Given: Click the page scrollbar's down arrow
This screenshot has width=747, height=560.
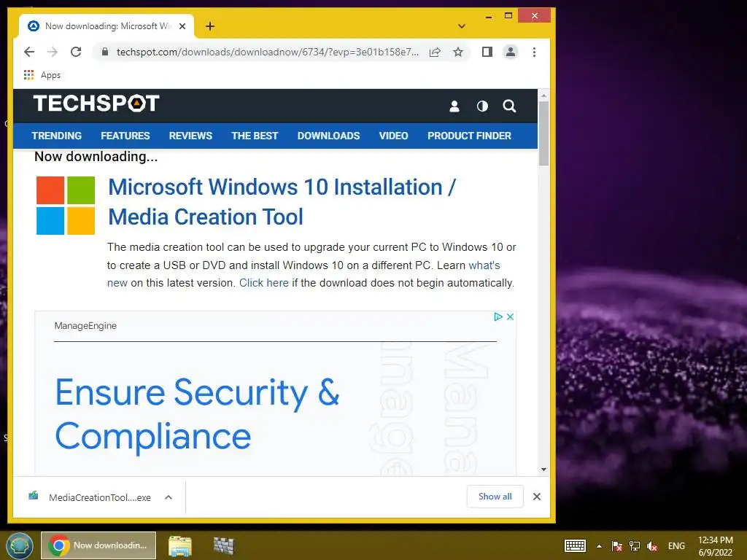Looking at the screenshot, I should click(543, 470).
